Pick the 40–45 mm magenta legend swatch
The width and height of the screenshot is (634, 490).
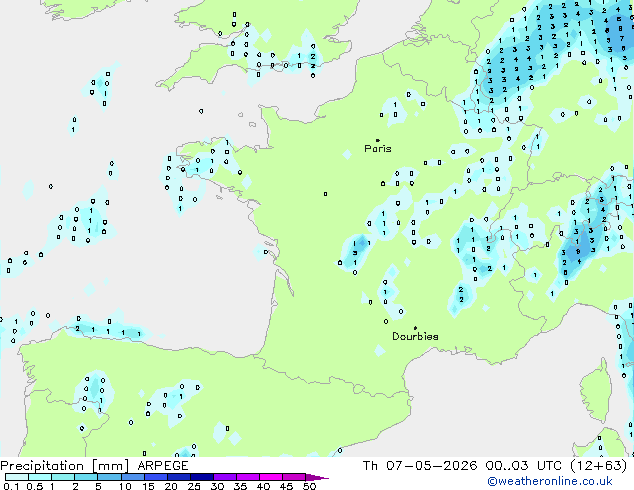[271, 477]
